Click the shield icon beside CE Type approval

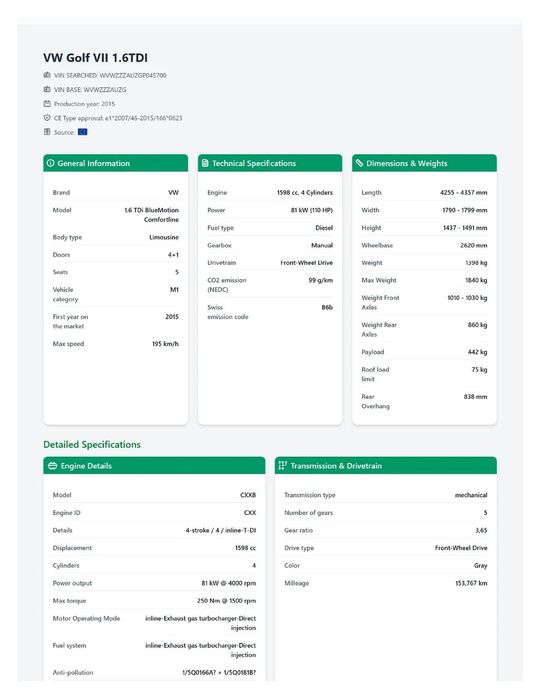(x=47, y=118)
